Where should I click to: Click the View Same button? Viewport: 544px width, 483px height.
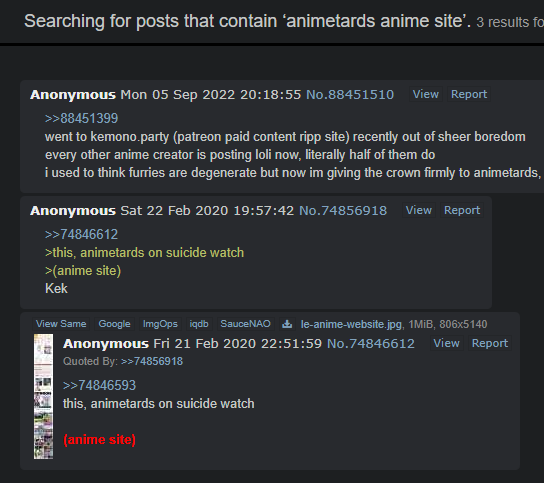[x=61, y=324]
